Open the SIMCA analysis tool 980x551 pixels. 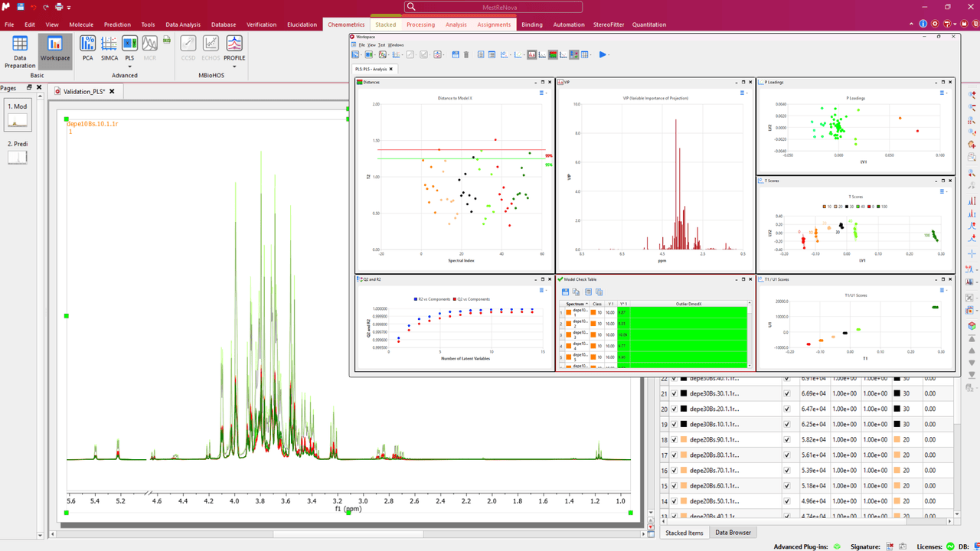109,47
